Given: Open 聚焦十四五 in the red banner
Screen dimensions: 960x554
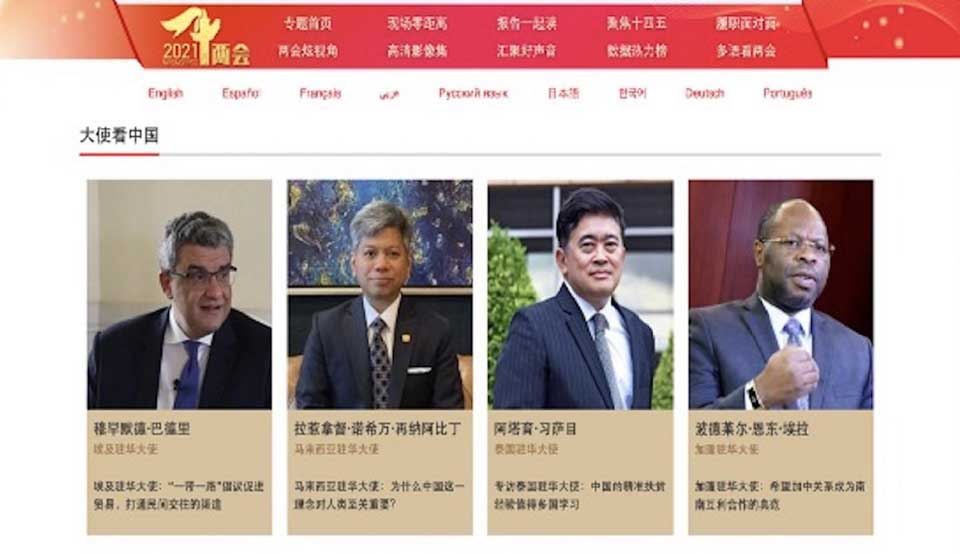Looking at the screenshot, I should 636,24.
